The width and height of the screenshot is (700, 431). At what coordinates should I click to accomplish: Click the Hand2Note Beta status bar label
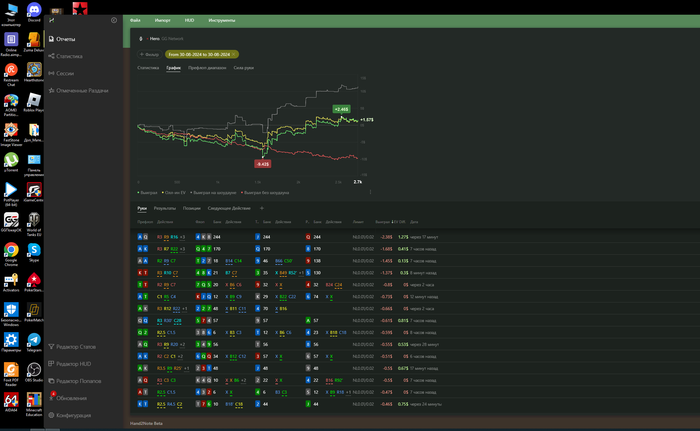(146, 423)
